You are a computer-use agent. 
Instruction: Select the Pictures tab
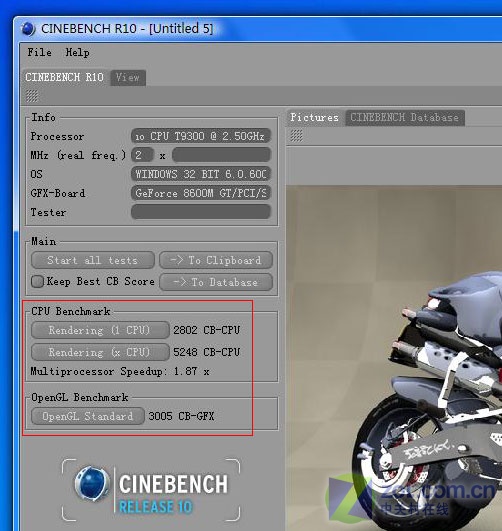[x=314, y=118]
